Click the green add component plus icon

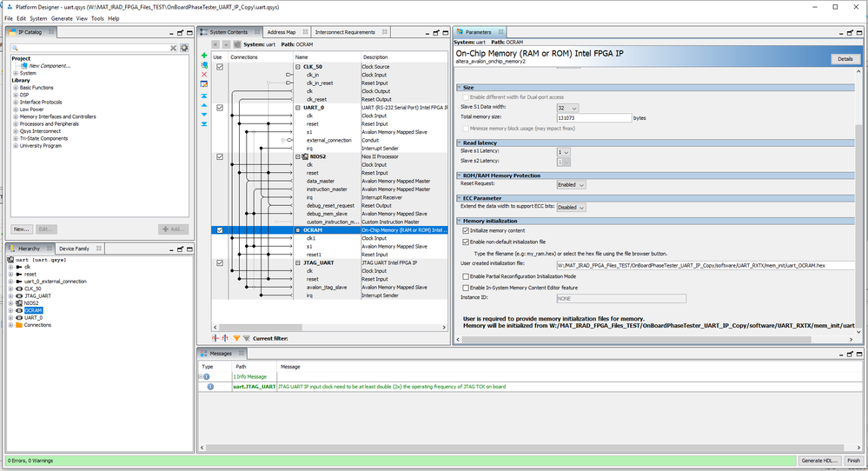pyautogui.click(x=204, y=56)
